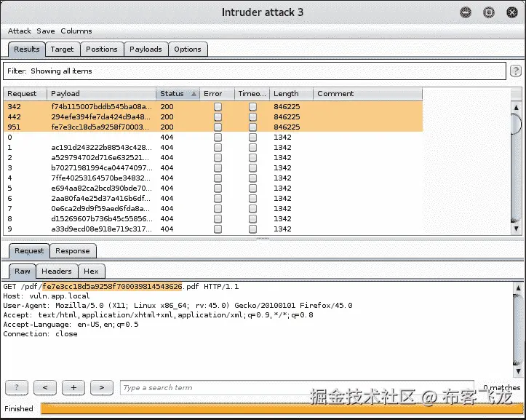
Task: Sort results by Length column
Action: point(291,94)
